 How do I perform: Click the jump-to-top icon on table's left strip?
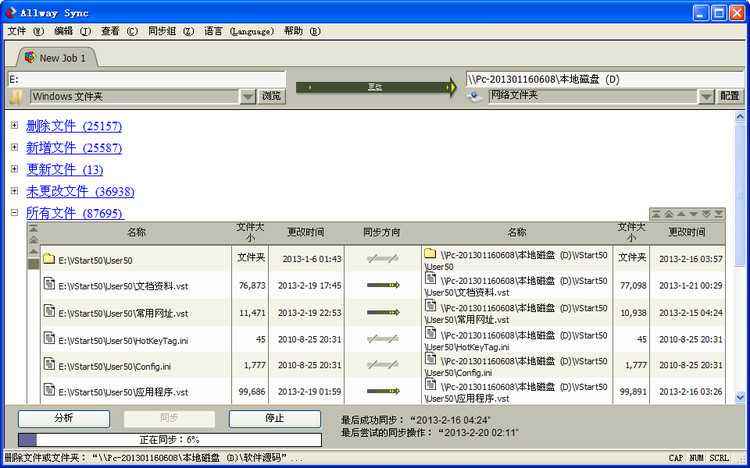pos(33,229)
